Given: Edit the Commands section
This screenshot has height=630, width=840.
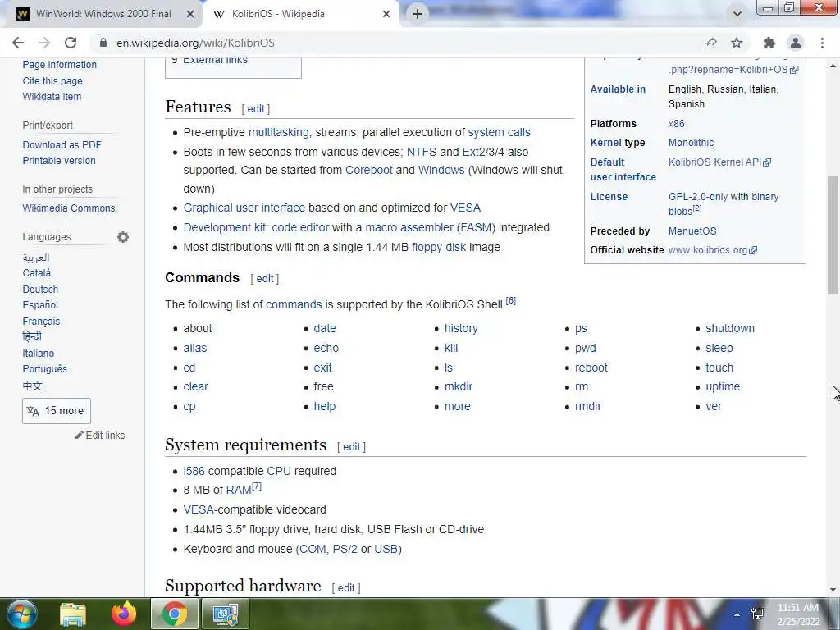Looking at the screenshot, I should [x=265, y=279].
